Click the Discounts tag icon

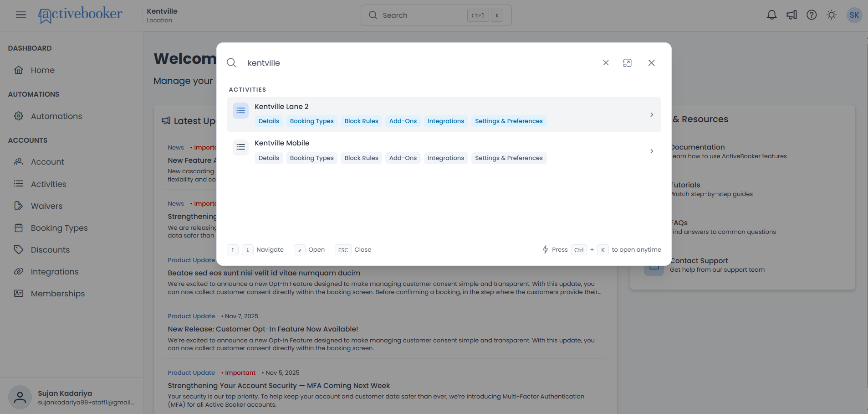point(19,249)
